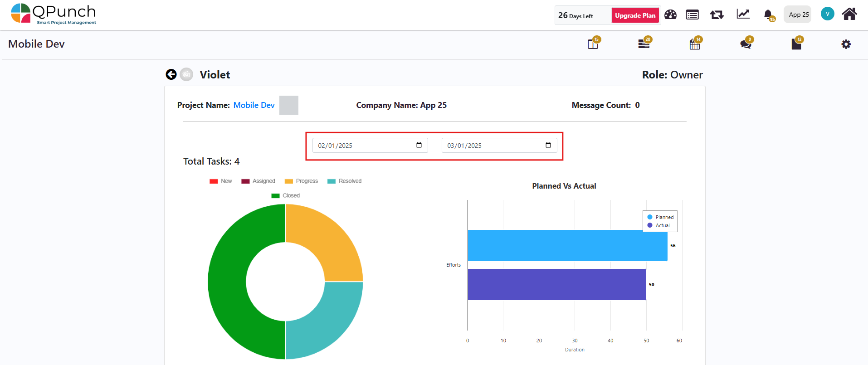The image size is (868, 365).
Task: Click the 'Efforts' axis label
Action: coord(454,265)
